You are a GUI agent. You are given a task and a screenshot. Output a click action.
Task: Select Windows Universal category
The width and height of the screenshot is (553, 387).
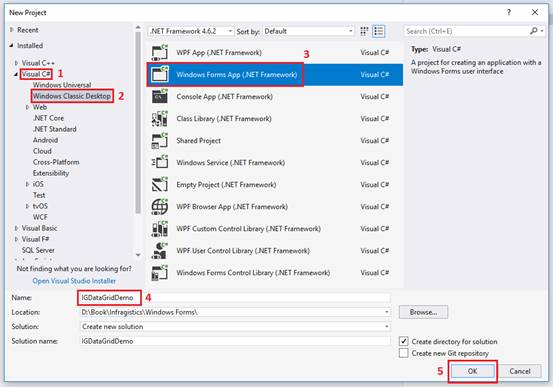coord(62,85)
